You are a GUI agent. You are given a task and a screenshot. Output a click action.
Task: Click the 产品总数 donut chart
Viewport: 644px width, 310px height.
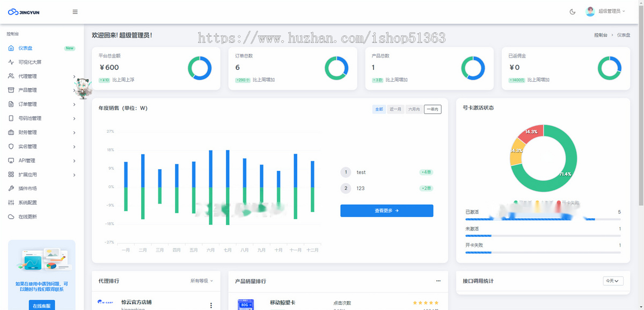[473, 68]
